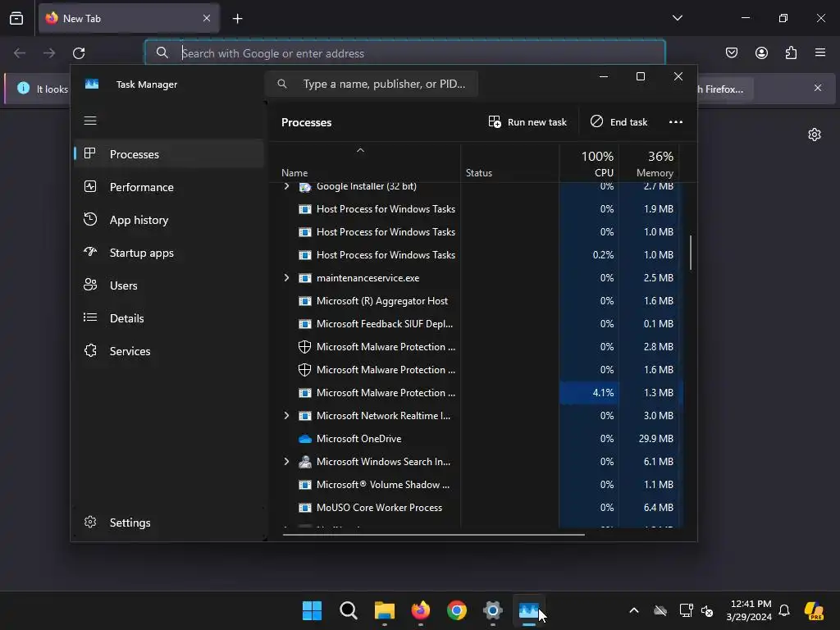840x630 pixels.
Task: Reload the Firefox page
Action: tap(79, 53)
